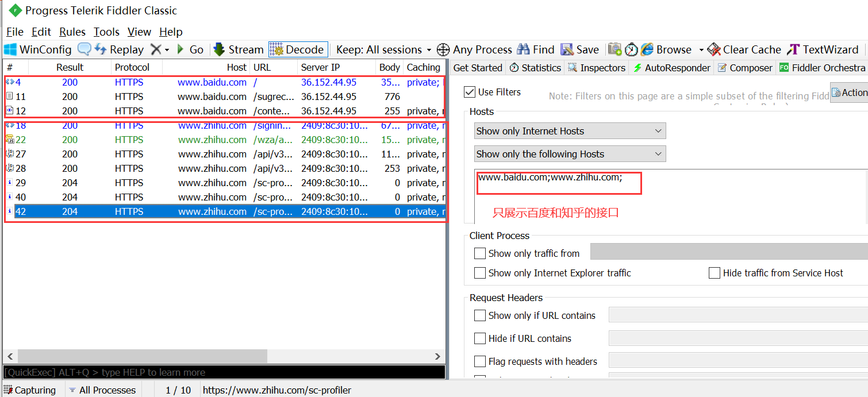Click the camera screenshot icon

(x=615, y=49)
